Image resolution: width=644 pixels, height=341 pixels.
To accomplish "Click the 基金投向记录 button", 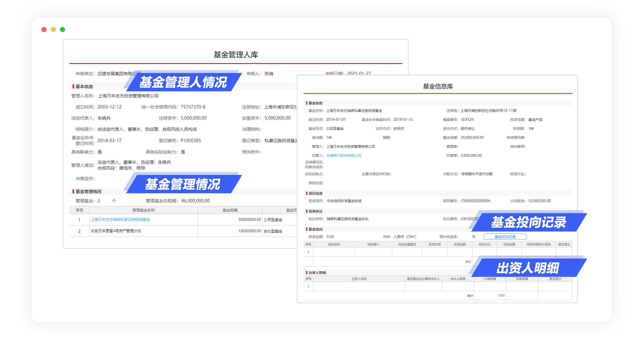I will 505,237.
